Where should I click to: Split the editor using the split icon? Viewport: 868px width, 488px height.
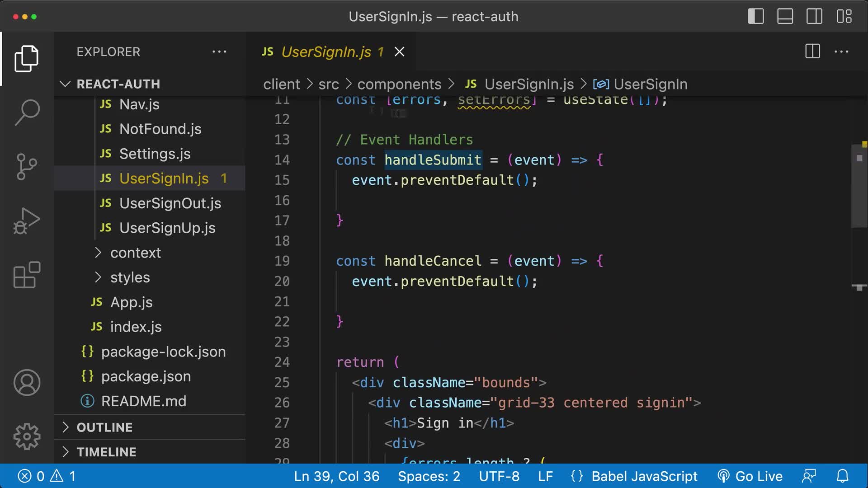coord(811,52)
